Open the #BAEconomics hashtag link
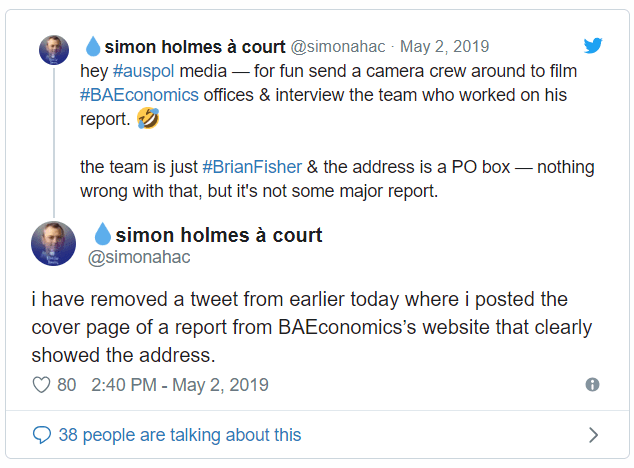This screenshot has width=634, height=468. pos(126,95)
